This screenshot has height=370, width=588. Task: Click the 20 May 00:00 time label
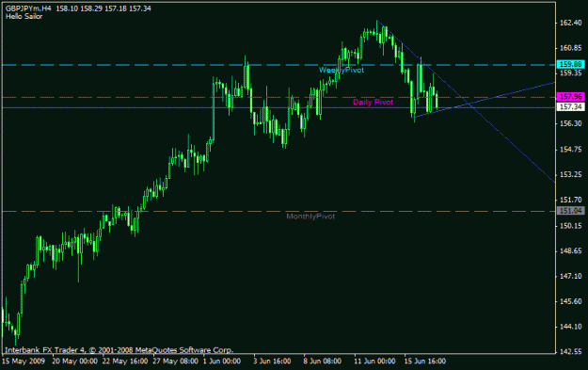(x=74, y=362)
